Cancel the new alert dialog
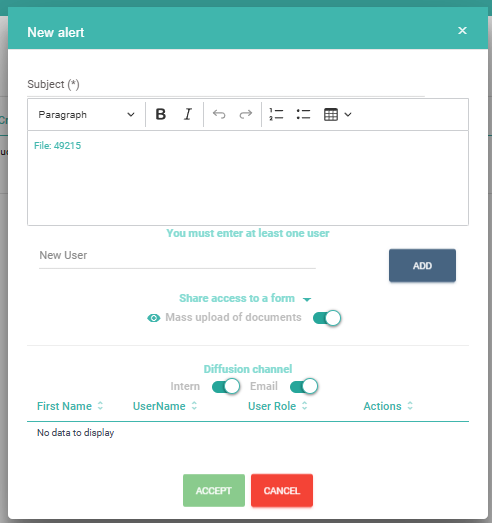This screenshot has width=492, height=523. point(282,490)
